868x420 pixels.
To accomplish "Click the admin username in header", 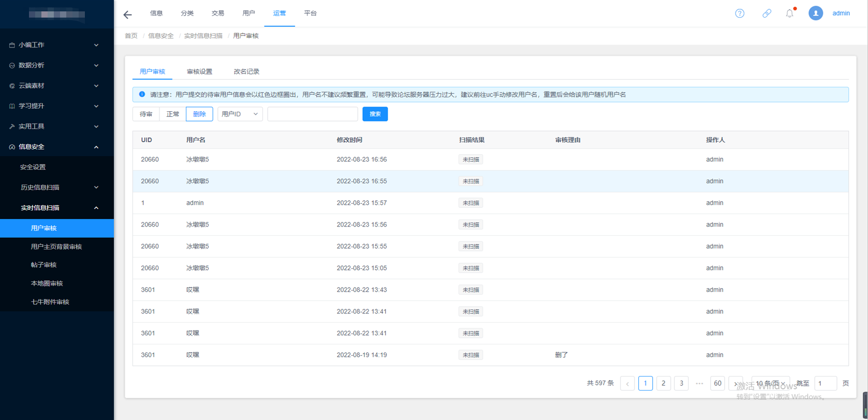I will pyautogui.click(x=841, y=13).
